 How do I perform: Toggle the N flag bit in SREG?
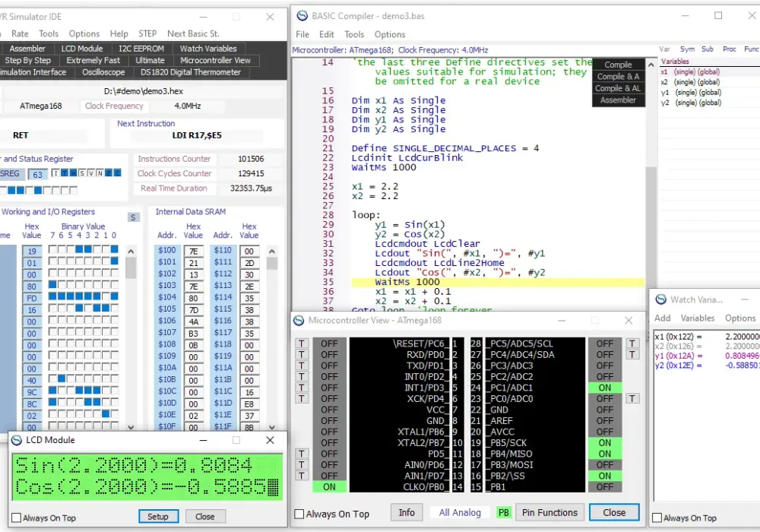pos(100,173)
